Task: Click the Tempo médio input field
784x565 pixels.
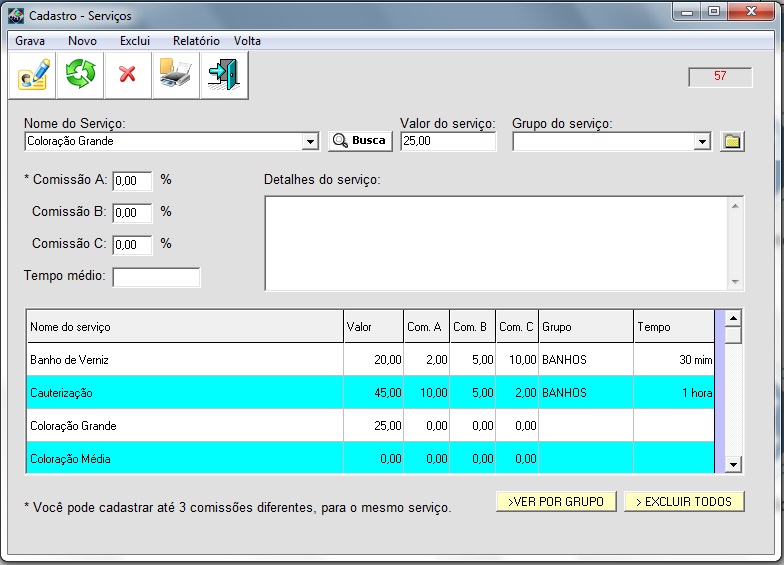Action: pyautogui.click(x=156, y=277)
